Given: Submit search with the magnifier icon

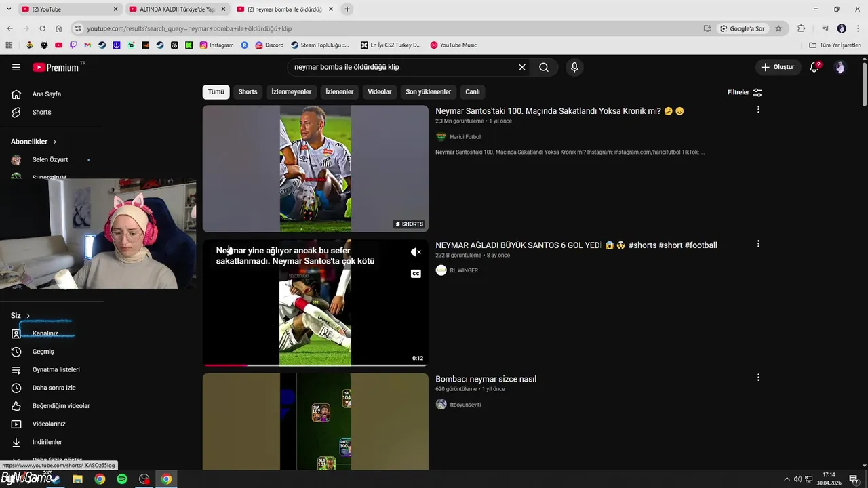Looking at the screenshot, I should coord(544,67).
